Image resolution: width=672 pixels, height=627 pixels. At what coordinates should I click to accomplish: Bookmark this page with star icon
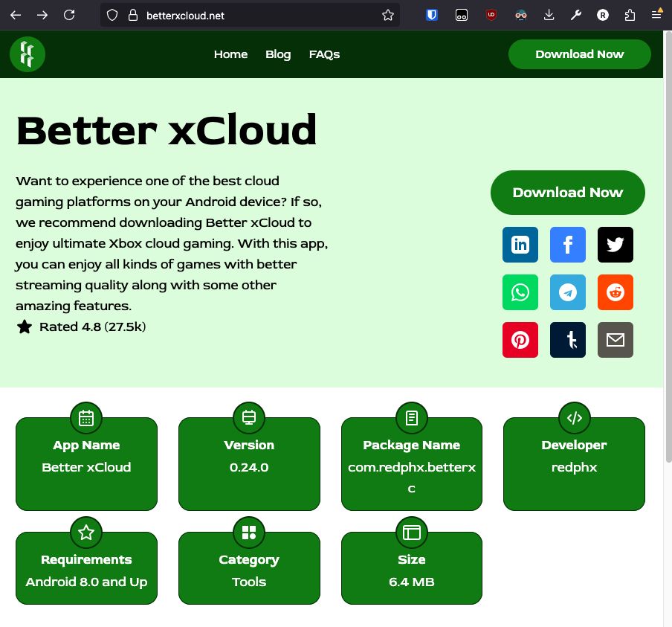(388, 16)
